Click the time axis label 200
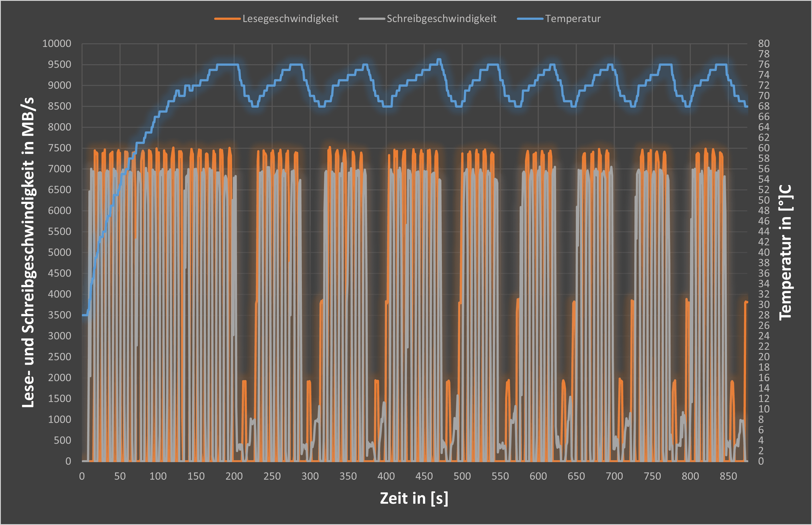Screen dimensions: 812x525 (234, 476)
